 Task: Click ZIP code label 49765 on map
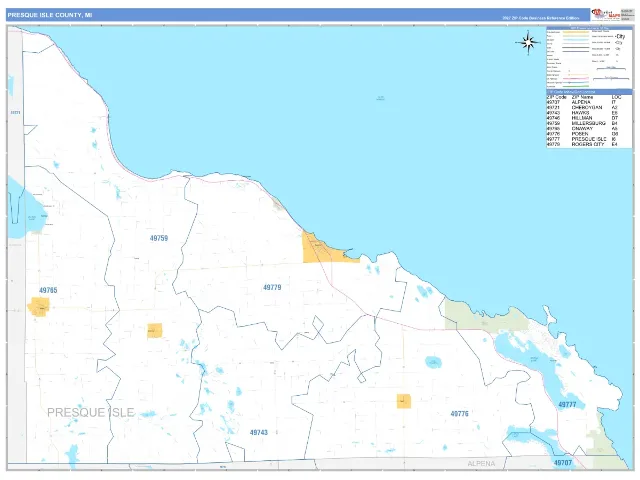pos(48,291)
